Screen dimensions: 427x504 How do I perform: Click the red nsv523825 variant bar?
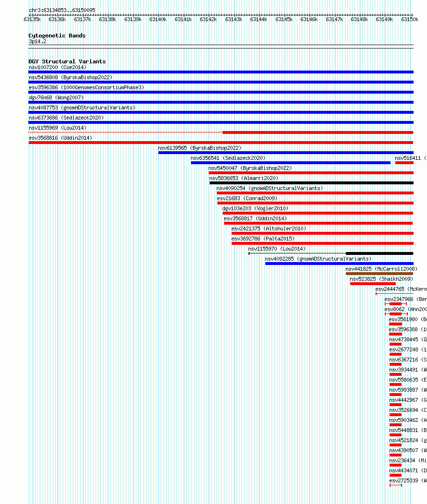[373, 284]
